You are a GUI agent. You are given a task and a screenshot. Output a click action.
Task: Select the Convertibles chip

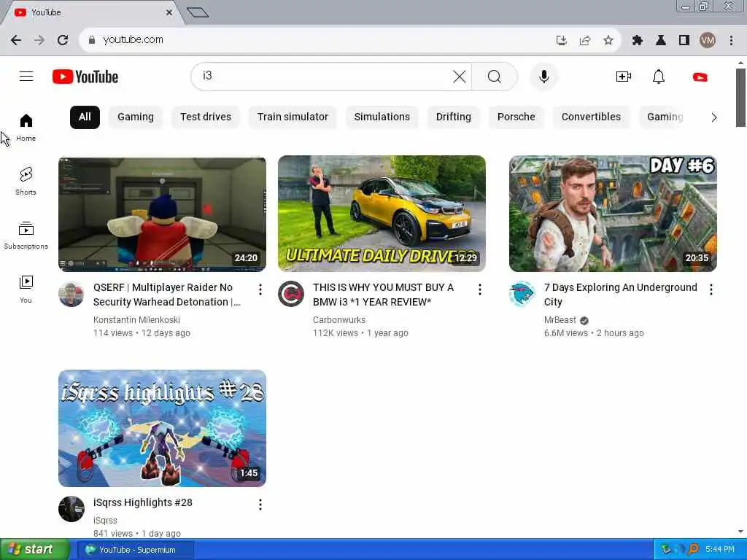point(591,117)
